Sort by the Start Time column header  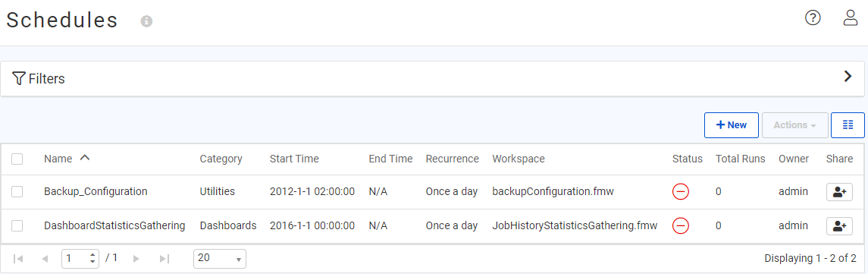(x=294, y=159)
